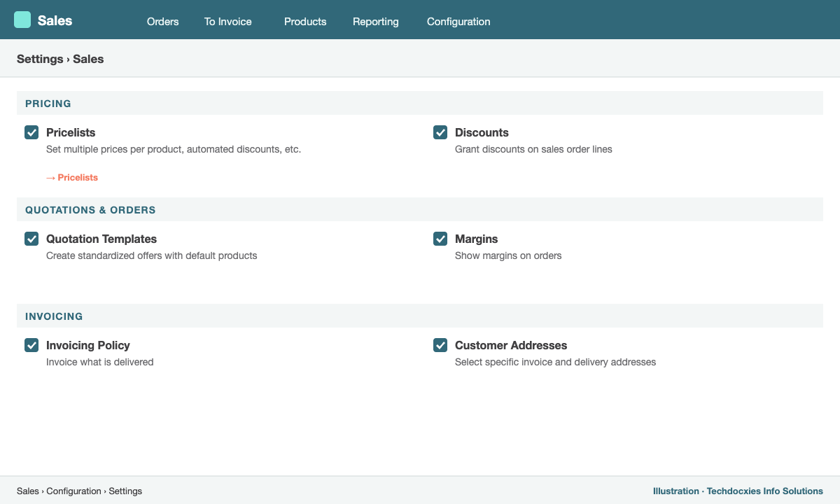This screenshot has height=504, width=840.
Task: Click the Sales app title
Action: click(x=55, y=20)
